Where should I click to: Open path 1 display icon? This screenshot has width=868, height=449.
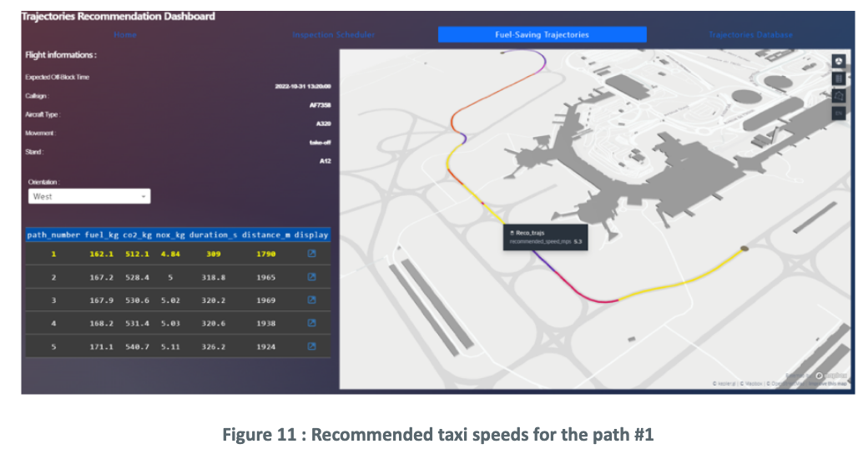coord(311,254)
